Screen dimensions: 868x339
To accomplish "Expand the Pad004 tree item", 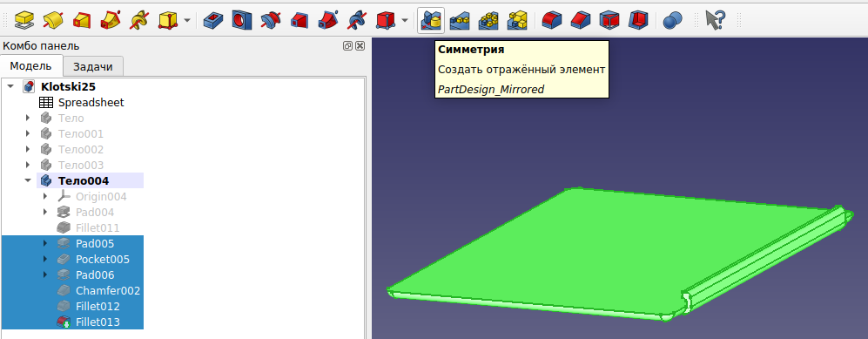I will tap(45, 212).
